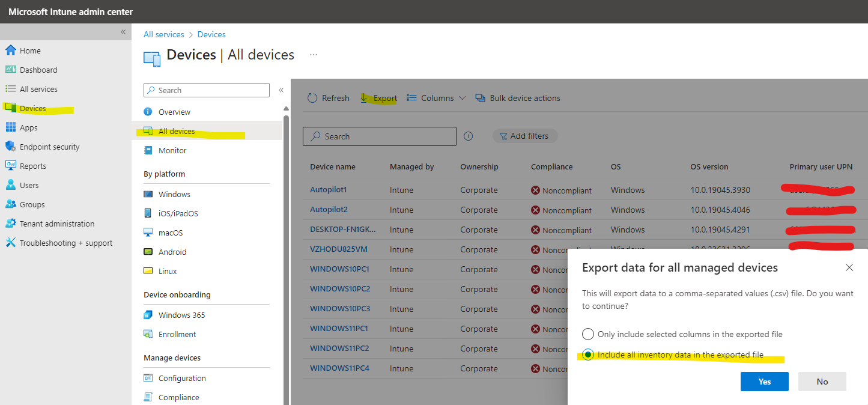Open Autopilot1 device link
Screen dimensions: 868x405
click(329, 190)
